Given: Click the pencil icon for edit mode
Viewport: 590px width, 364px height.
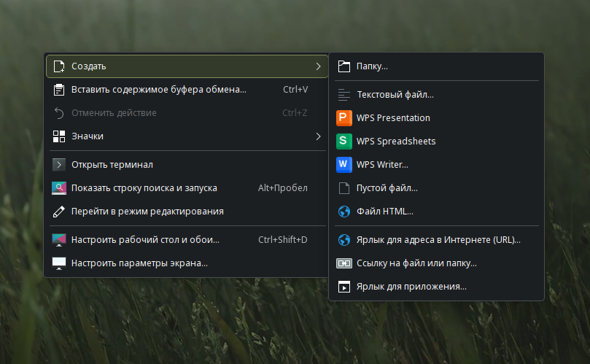Looking at the screenshot, I should click(x=59, y=212).
